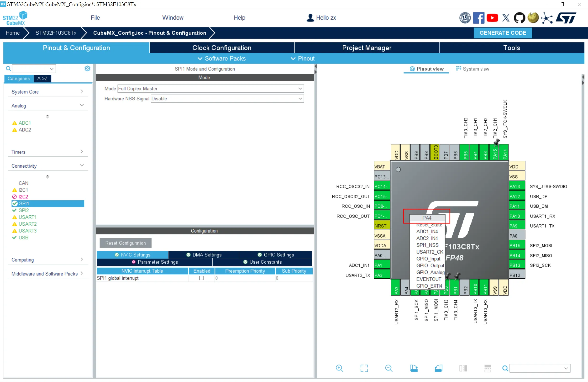Click the Reset Configuration button

tap(126, 243)
